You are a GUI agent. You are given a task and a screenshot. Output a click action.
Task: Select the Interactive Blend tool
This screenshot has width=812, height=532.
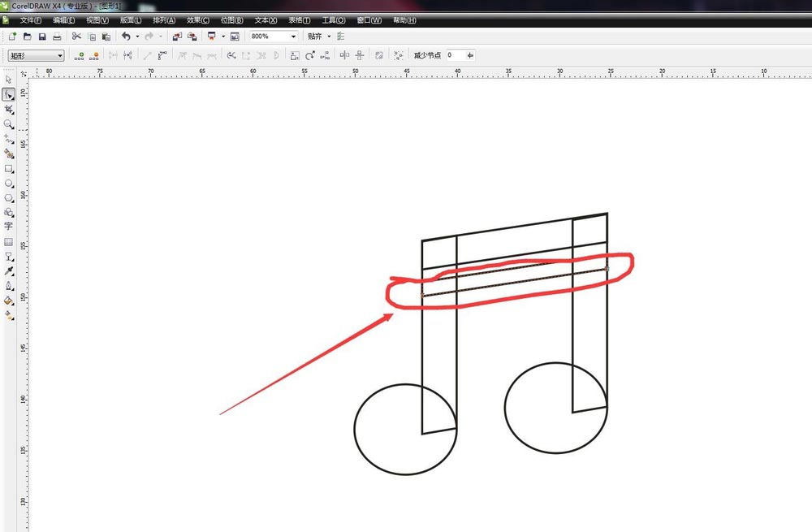tap(8, 257)
